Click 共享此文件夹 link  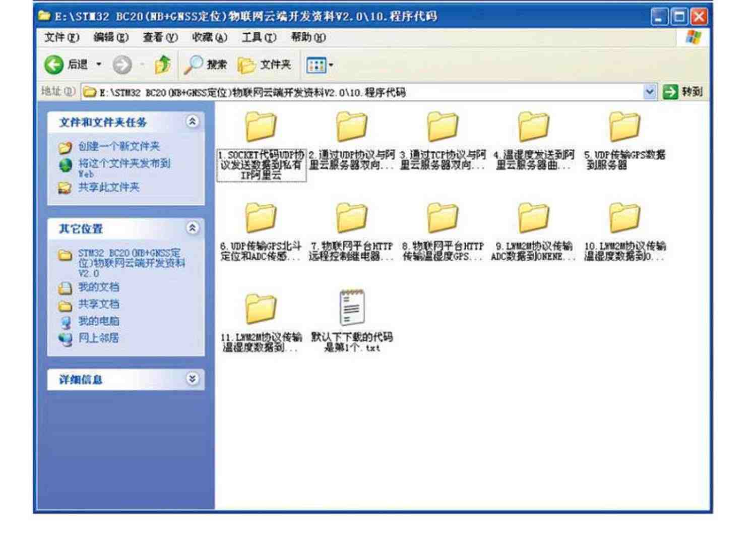pyautogui.click(x=109, y=187)
